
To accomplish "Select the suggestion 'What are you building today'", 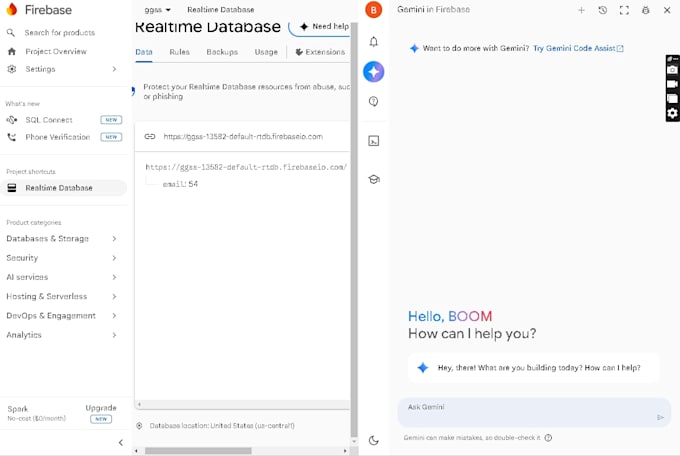I will 534,368.
